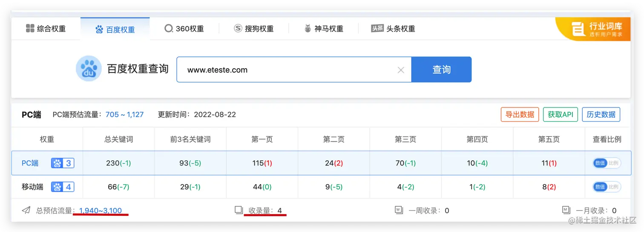
Task: Click the 查看比例 column header
Action: tap(607, 139)
